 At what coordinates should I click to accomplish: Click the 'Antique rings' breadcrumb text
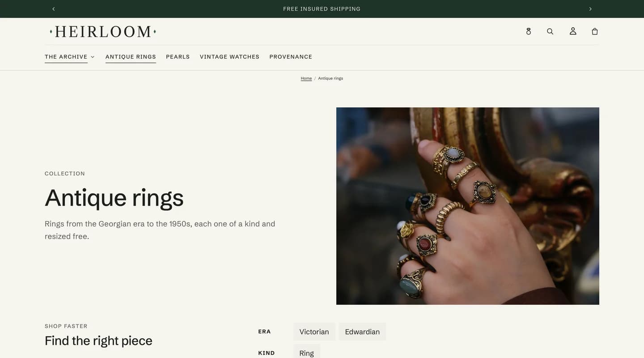(330, 78)
